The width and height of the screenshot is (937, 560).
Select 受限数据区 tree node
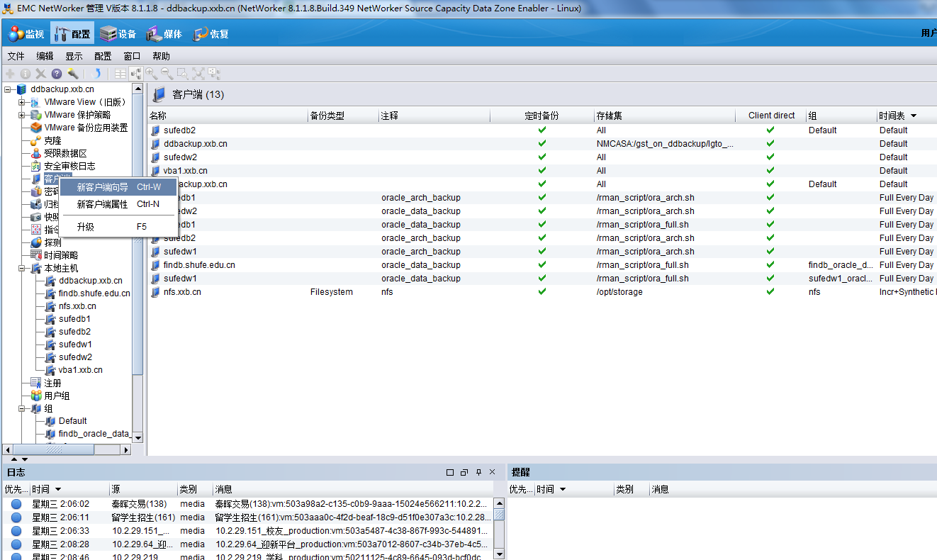point(65,154)
